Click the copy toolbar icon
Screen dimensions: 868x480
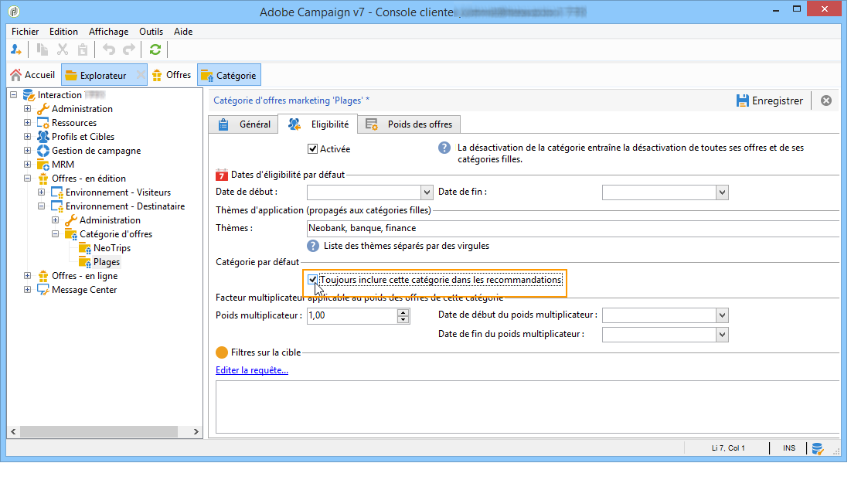[x=42, y=49]
